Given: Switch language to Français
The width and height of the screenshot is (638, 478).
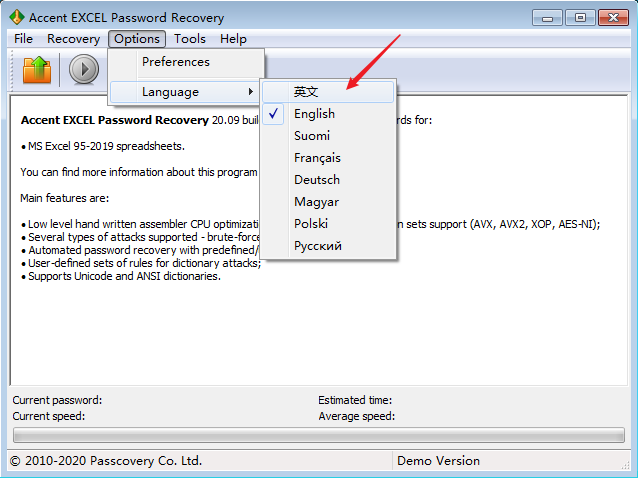Looking at the screenshot, I should [317, 158].
